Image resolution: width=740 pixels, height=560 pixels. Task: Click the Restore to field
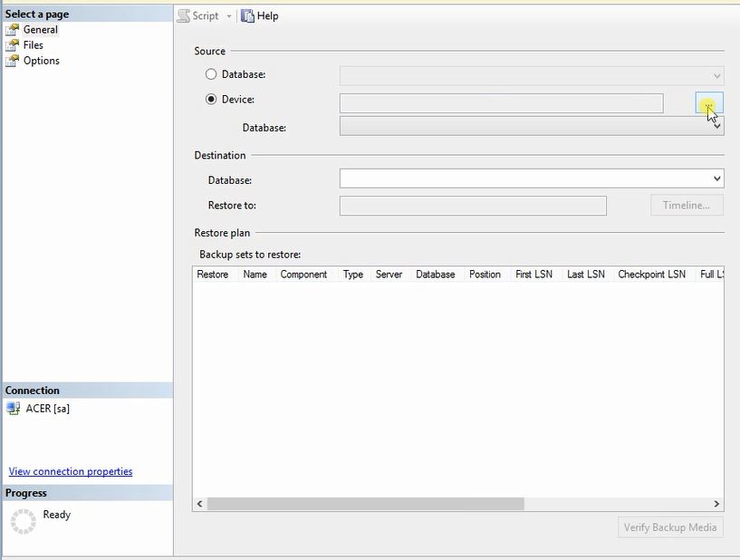click(x=473, y=206)
